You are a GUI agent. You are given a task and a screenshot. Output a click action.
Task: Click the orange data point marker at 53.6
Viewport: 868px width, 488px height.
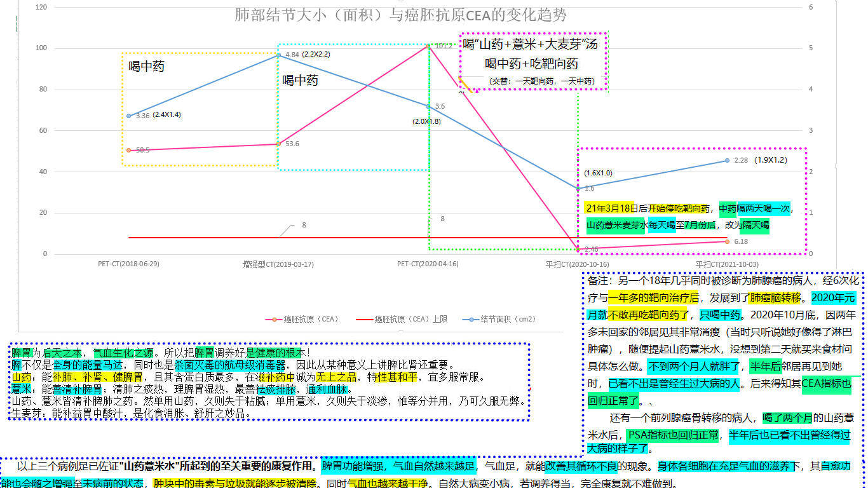(x=278, y=144)
